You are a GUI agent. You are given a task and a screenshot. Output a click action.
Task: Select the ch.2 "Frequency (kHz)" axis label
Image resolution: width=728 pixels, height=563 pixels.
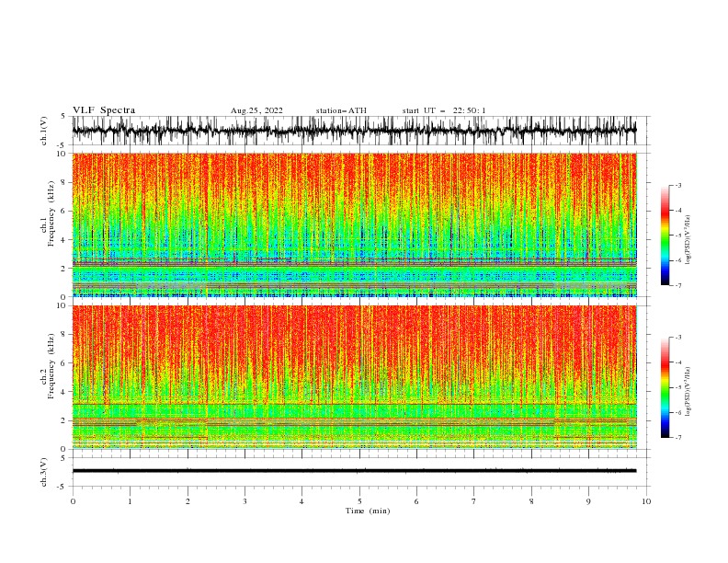tap(51, 366)
